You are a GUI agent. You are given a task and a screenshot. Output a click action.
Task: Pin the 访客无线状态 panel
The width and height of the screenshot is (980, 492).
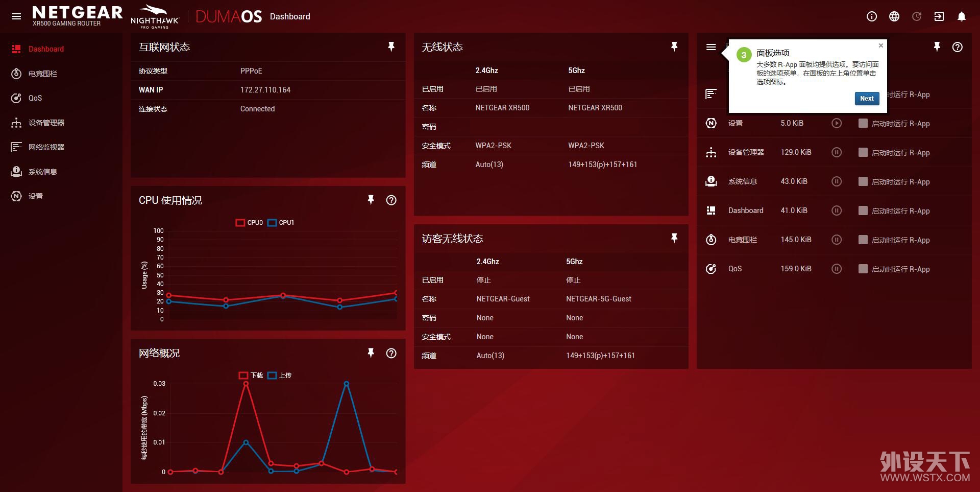tap(674, 238)
